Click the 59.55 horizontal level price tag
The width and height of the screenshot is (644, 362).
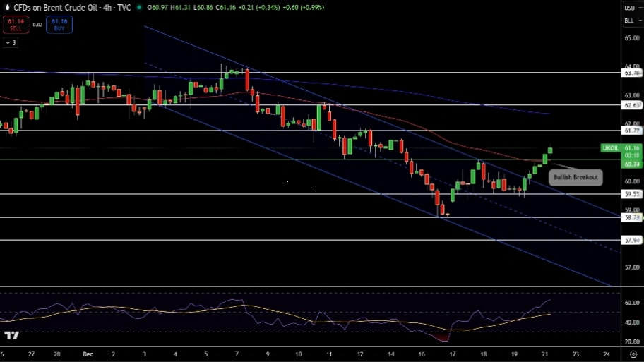(631, 194)
